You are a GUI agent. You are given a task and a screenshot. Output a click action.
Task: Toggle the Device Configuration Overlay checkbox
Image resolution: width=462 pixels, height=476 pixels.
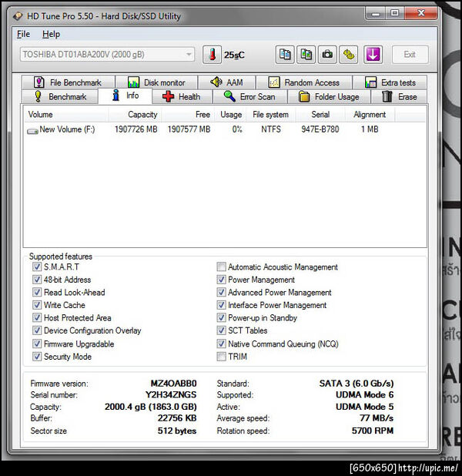tap(37, 330)
